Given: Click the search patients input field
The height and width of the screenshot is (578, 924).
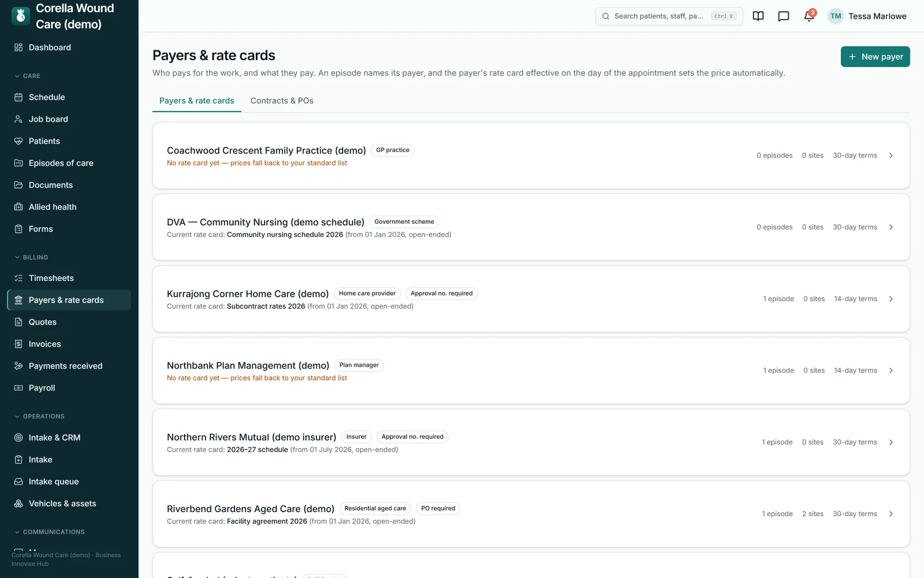Looking at the screenshot, I should coord(669,16).
